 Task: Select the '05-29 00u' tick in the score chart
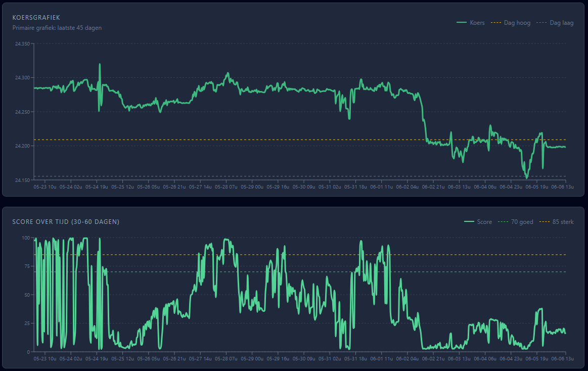point(252,359)
